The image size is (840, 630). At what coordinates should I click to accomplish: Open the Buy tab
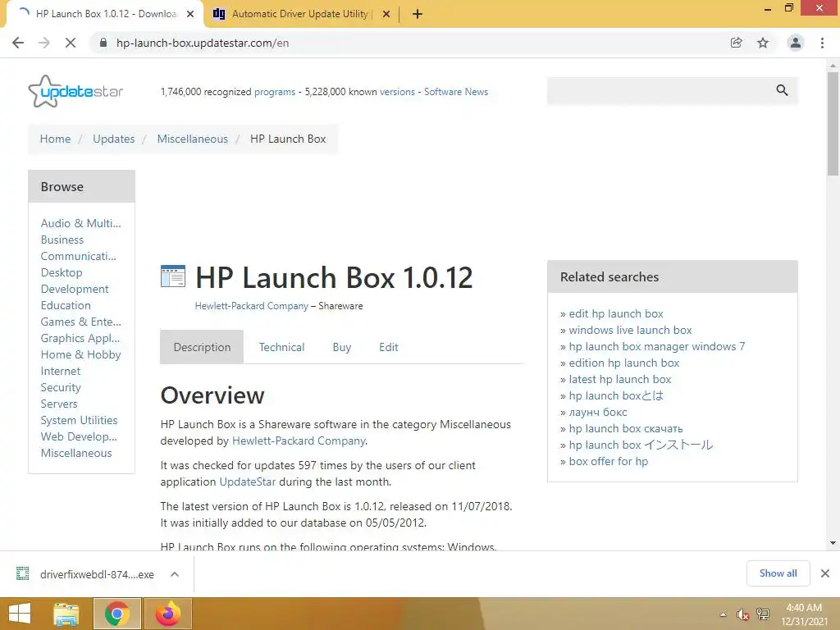pyautogui.click(x=342, y=347)
